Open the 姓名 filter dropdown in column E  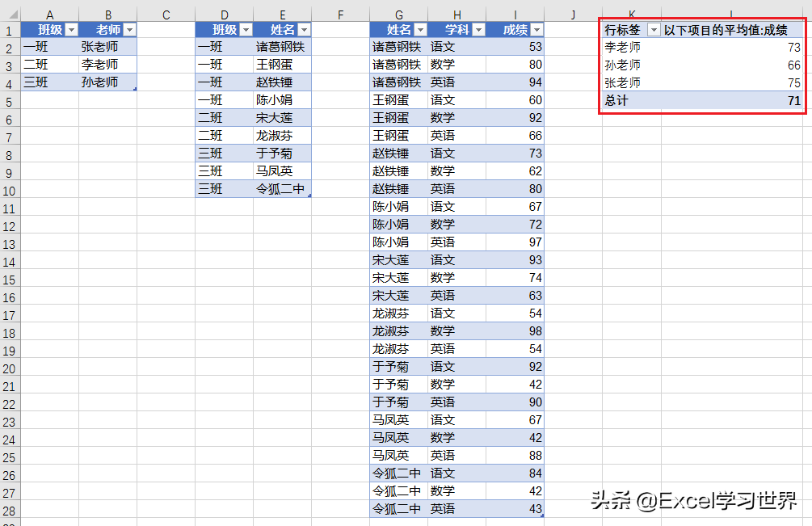pyautogui.click(x=305, y=30)
